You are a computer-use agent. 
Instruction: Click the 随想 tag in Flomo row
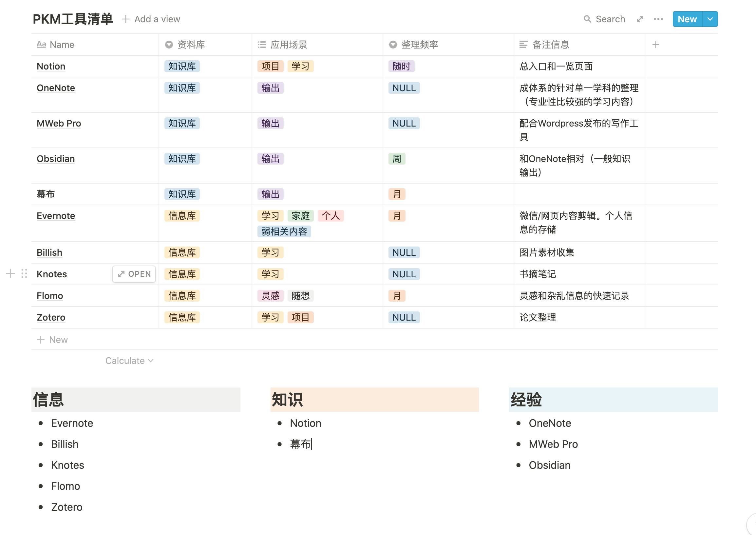tap(301, 296)
